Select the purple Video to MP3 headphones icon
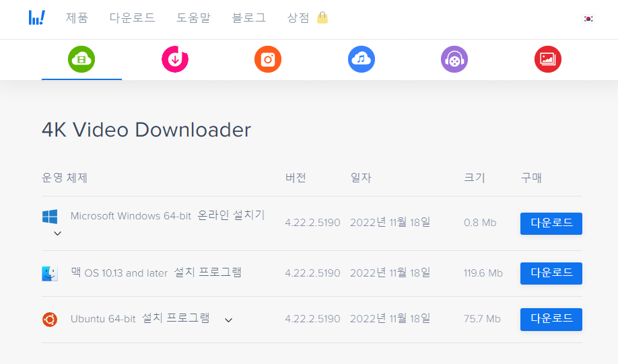The image size is (618, 364). click(x=454, y=59)
